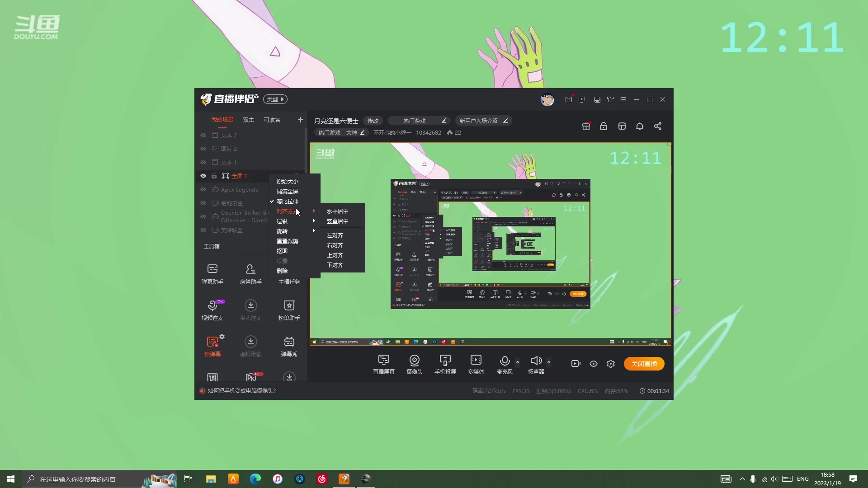Show the Apex Legends layer
Image resolution: width=868 pixels, height=488 pixels.
tap(203, 189)
